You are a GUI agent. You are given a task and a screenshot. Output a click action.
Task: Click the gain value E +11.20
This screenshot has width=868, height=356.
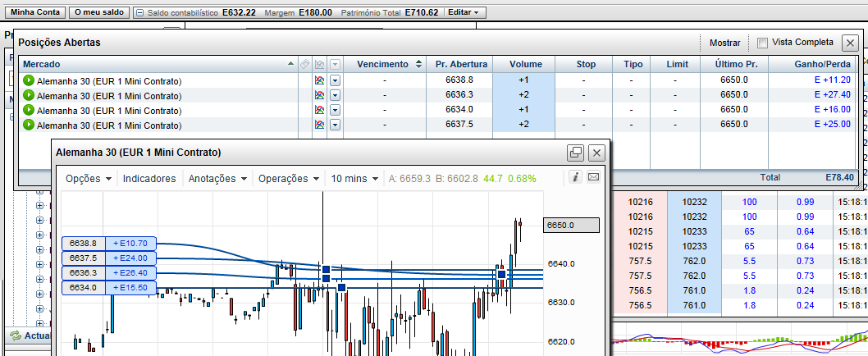click(x=833, y=80)
